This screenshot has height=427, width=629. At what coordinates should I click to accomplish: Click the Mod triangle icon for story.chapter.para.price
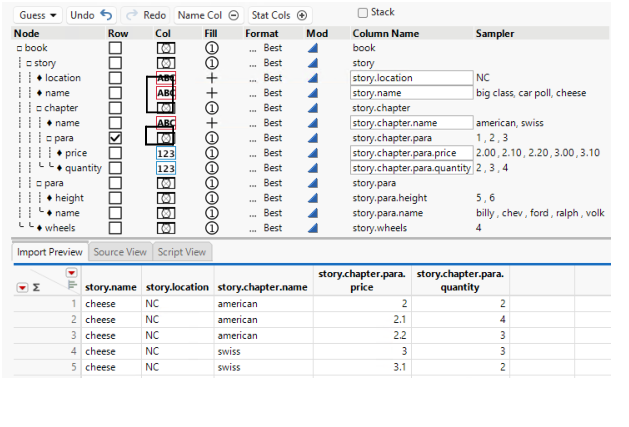click(x=313, y=153)
